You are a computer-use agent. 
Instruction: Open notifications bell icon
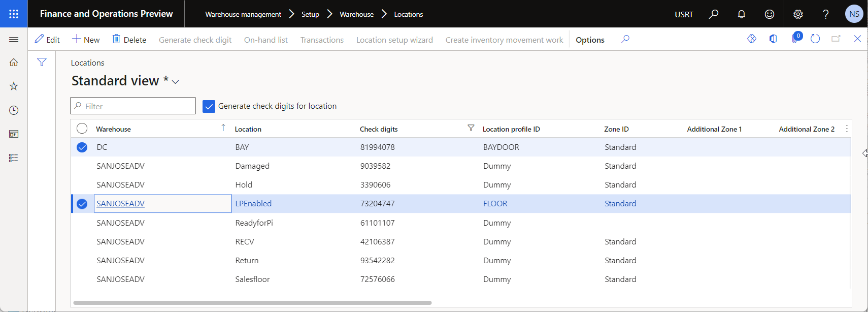[742, 14]
